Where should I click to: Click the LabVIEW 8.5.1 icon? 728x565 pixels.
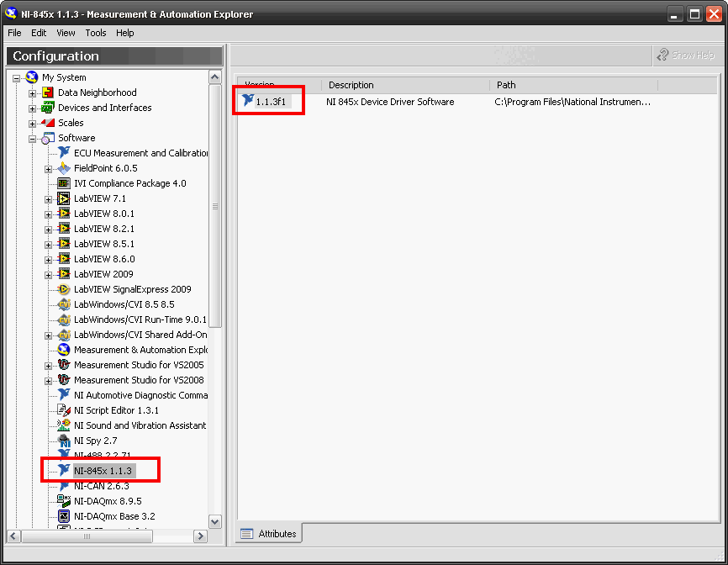(64, 244)
